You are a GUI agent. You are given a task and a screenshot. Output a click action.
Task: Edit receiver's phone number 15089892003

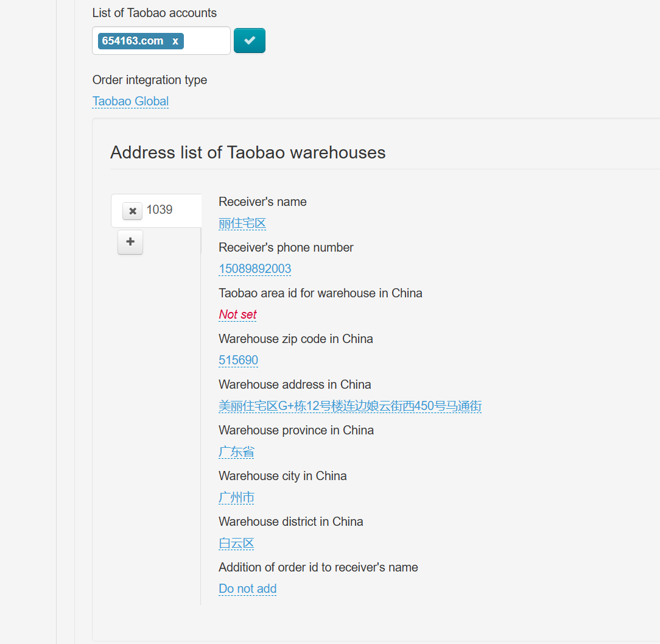point(255,269)
